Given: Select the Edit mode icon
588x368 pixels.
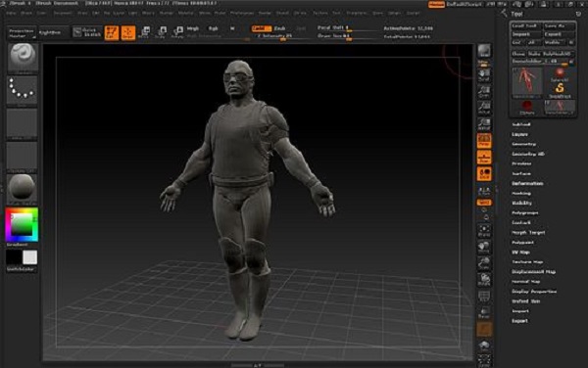Looking at the screenshot, I should click(x=112, y=32).
